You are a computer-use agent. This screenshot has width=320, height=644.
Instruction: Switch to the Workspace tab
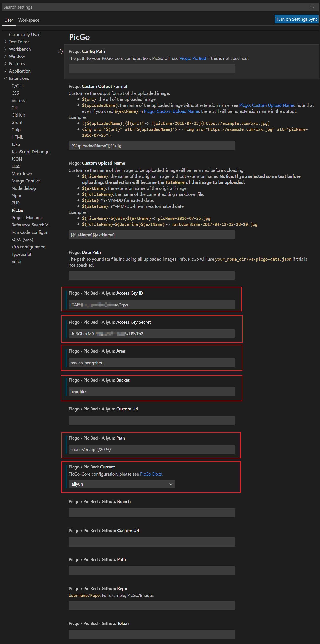29,20
